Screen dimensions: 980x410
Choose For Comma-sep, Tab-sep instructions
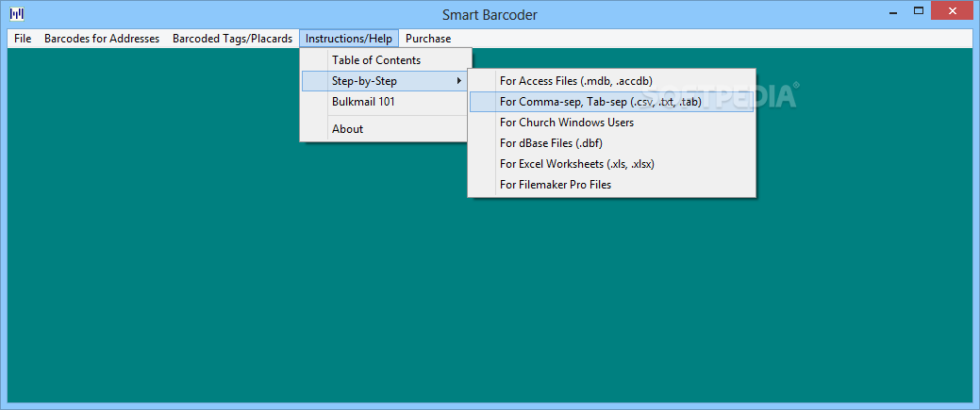611,102
